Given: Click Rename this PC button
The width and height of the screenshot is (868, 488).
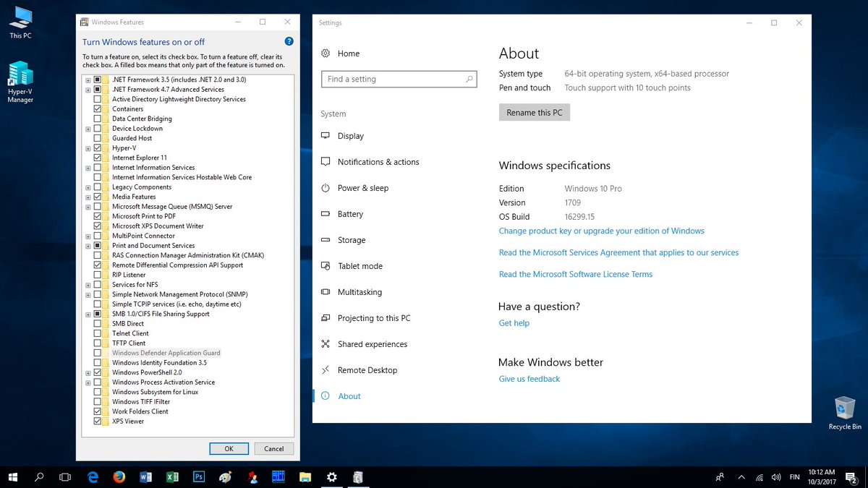Looking at the screenshot, I should point(535,113).
